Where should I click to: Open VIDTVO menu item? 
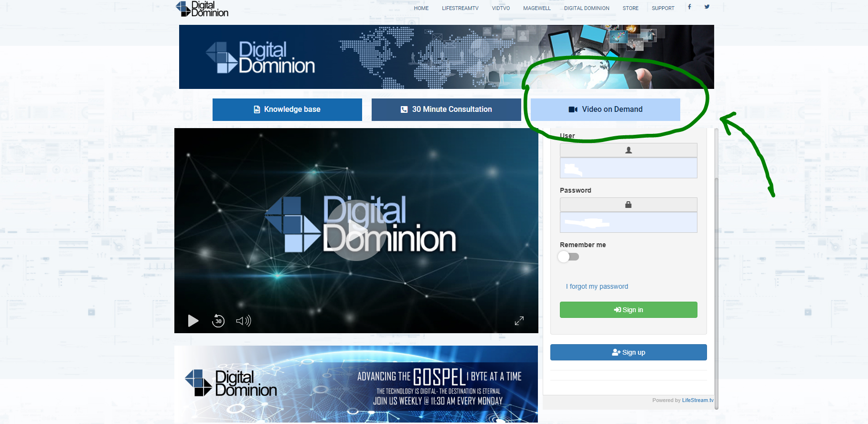tap(501, 8)
